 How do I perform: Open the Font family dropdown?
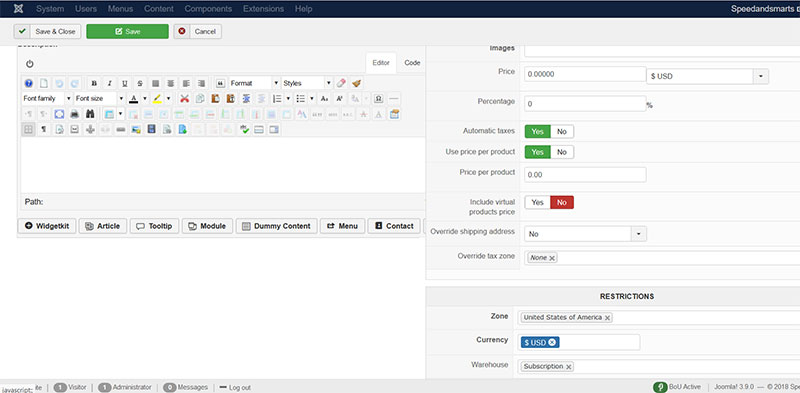pyautogui.click(x=47, y=99)
